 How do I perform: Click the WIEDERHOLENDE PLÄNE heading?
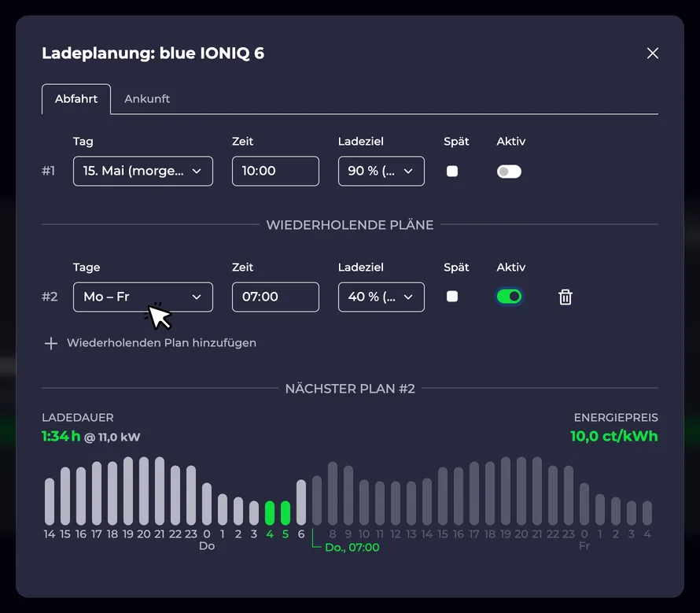[x=350, y=225]
